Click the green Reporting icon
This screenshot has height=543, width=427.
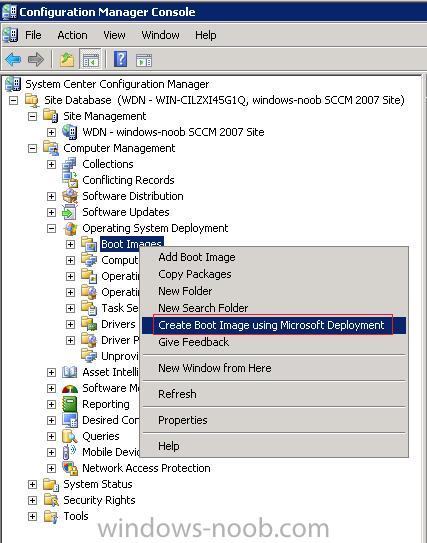[x=69, y=404]
